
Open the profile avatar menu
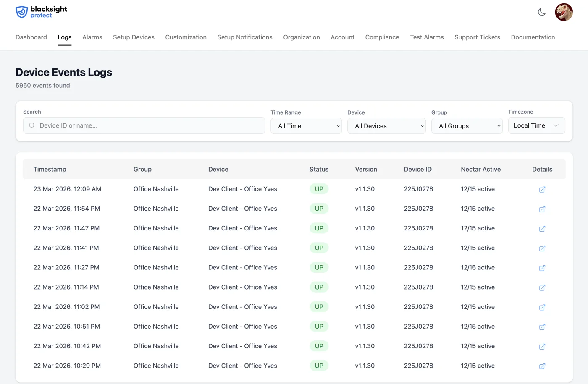564,12
